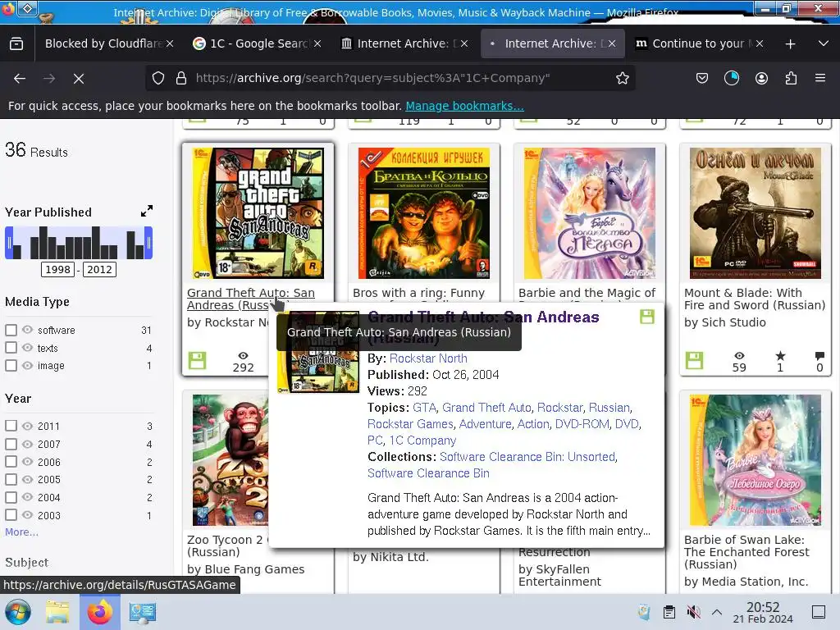Viewport: 840px width, 630px height.
Task: Check the 2003 year filter
Action: tap(11, 515)
